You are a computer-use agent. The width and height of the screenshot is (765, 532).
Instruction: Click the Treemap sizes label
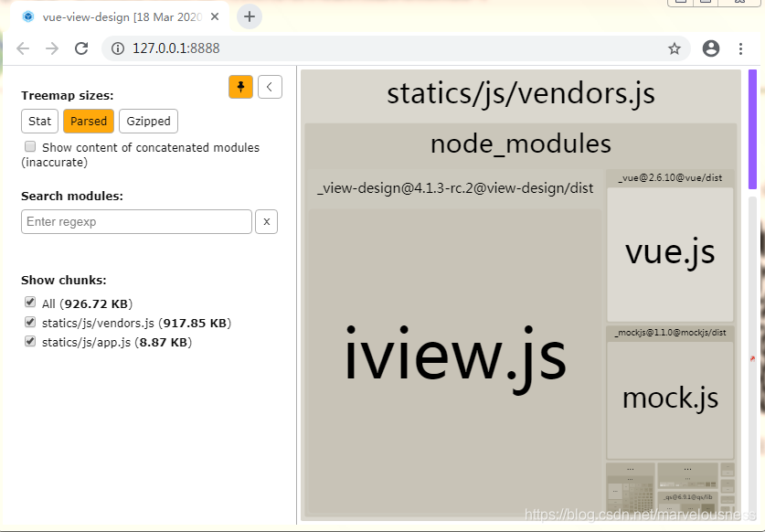(67, 96)
